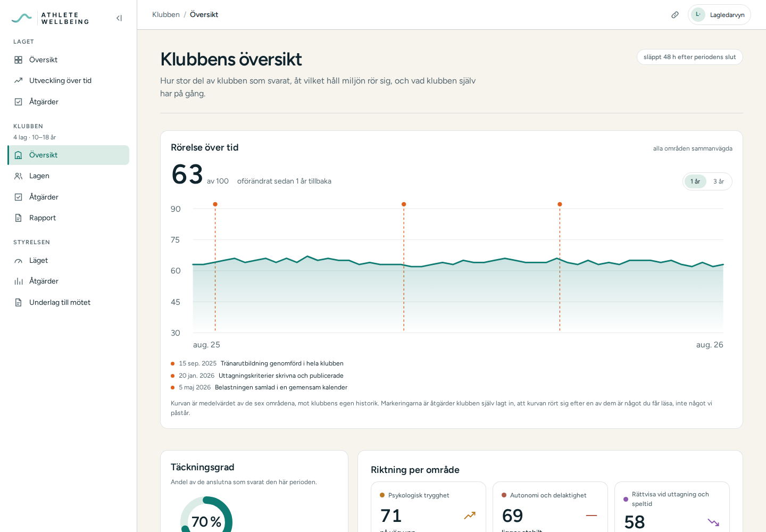Click the 'Riktning per område' heading
The width and height of the screenshot is (766, 532).
[x=415, y=470]
